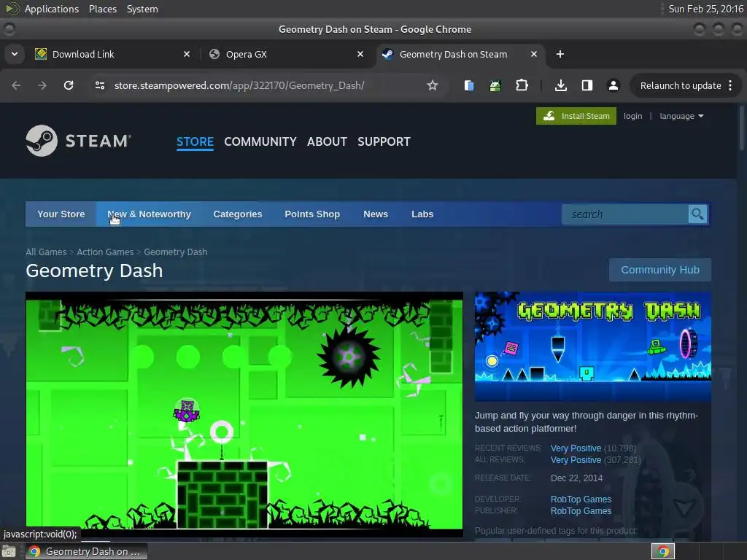Open the green Android robot extension icon

[x=495, y=85]
